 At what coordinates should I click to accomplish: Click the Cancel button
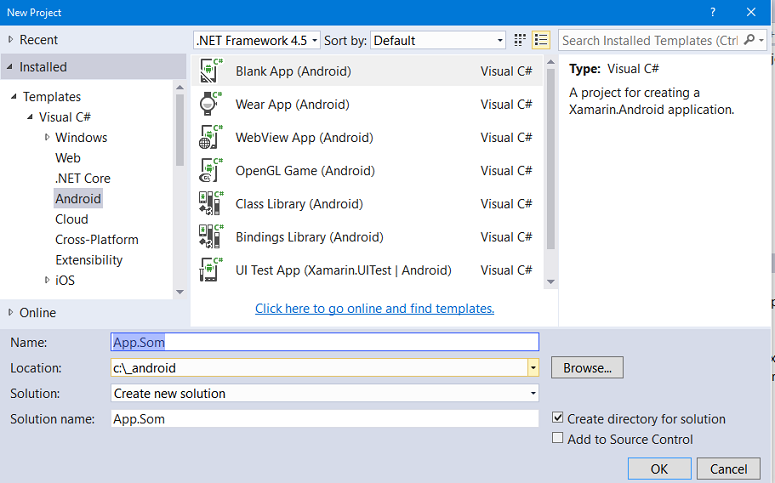(x=729, y=468)
